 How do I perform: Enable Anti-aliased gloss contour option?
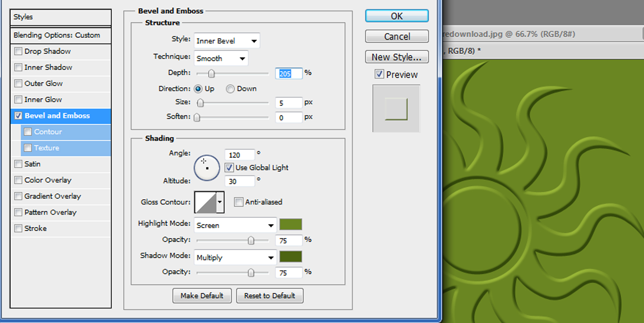click(x=238, y=202)
